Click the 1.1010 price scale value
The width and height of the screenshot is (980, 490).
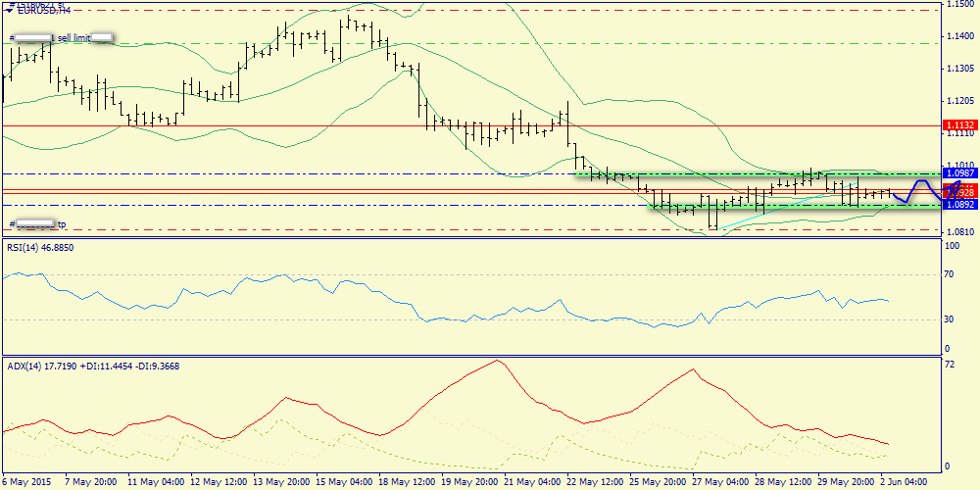click(960, 163)
